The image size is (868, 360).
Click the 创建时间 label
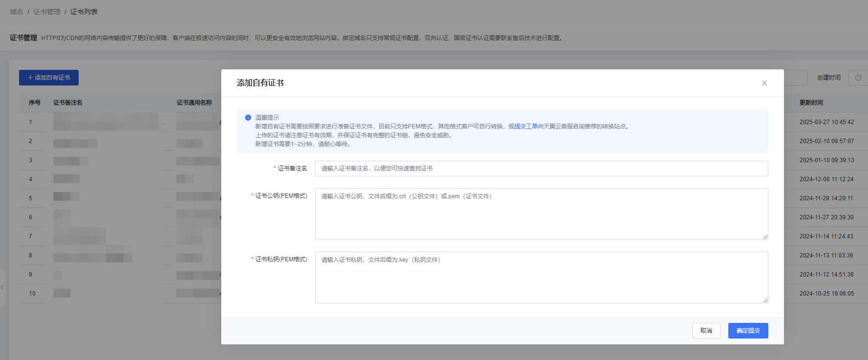tap(829, 78)
